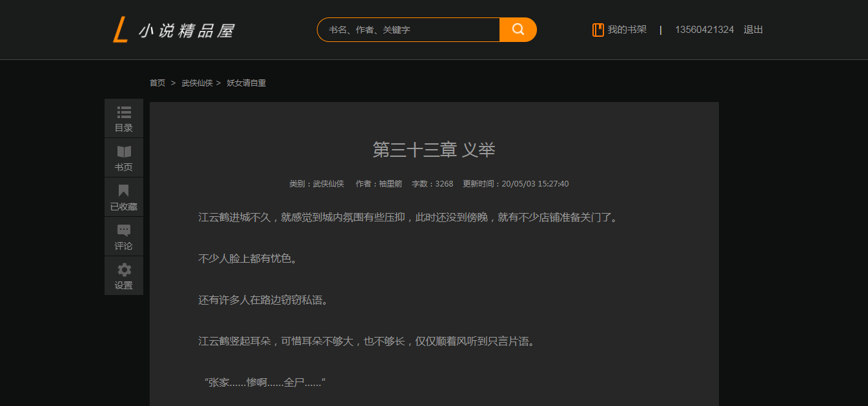The image size is (868, 406).
Task: Toggle the 已收藏 bookmark icon
Action: 124,191
